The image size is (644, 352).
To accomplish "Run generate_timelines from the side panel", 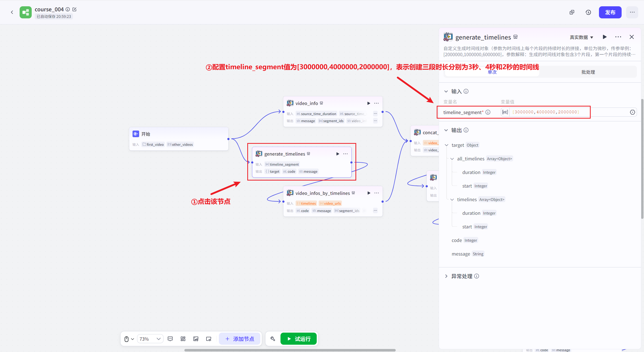I will 605,37.
